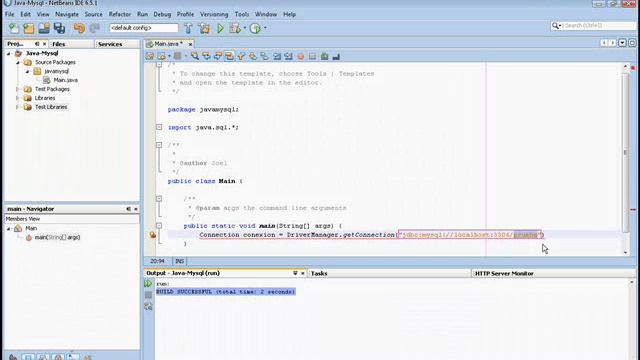Image resolution: width=640 pixels, height=360 pixels.
Task: Open the Refactor menu
Action: coord(120,14)
